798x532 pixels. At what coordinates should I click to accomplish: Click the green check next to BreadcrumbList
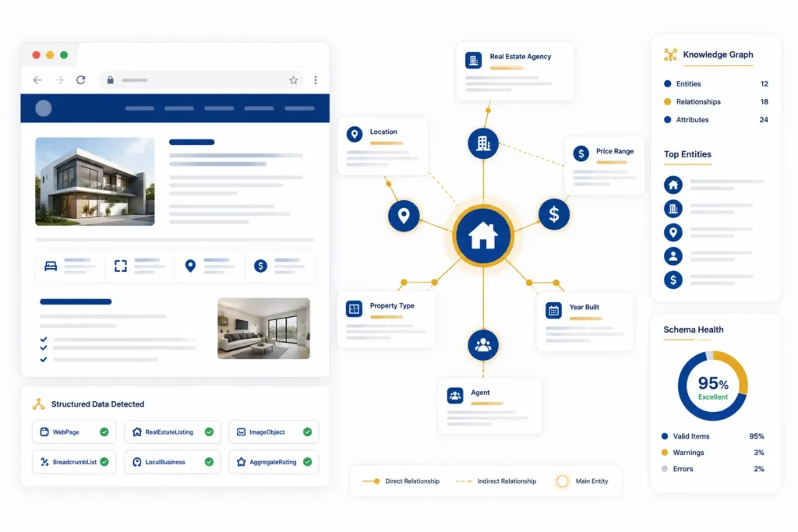point(104,462)
